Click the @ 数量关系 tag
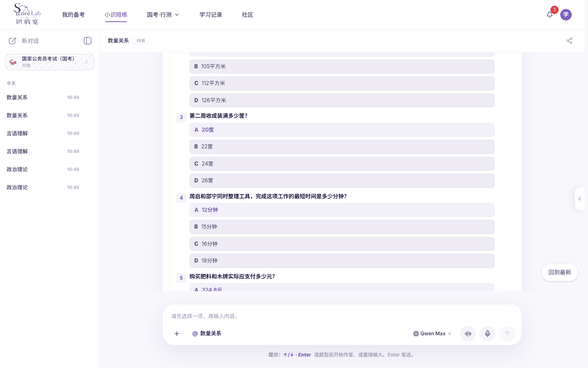588x368 pixels. [x=207, y=334]
